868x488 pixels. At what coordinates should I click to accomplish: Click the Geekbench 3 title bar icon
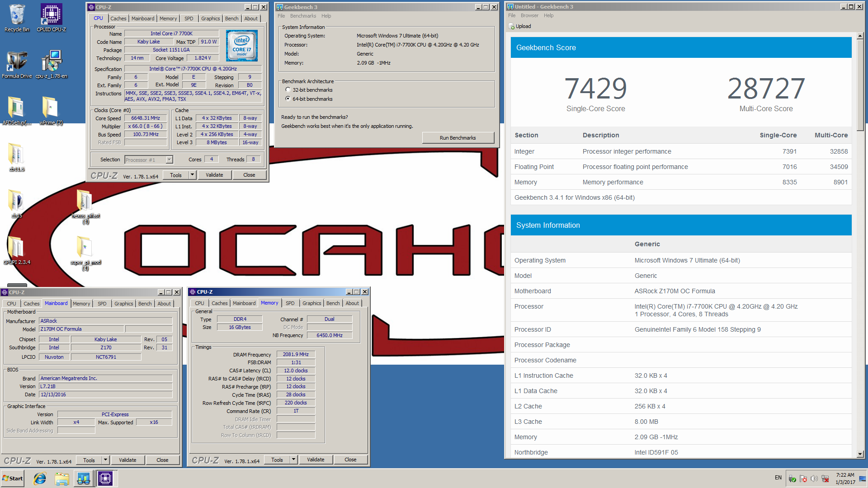(280, 7)
